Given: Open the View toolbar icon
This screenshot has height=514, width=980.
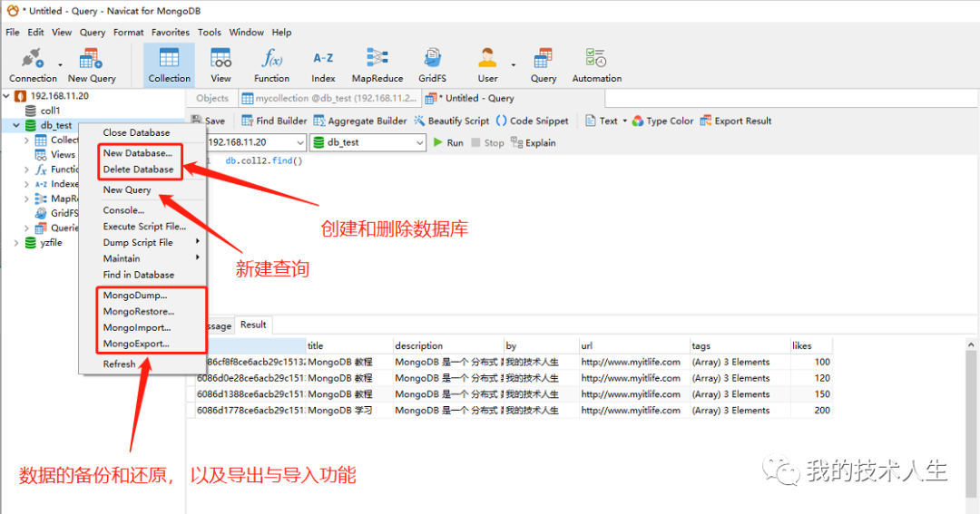Looking at the screenshot, I should [220, 65].
